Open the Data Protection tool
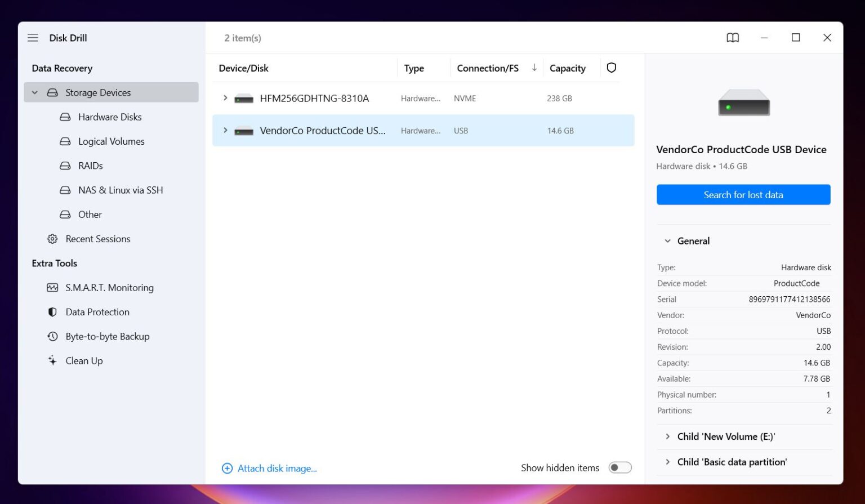The height and width of the screenshot is (504, 865). click(97, 311)
